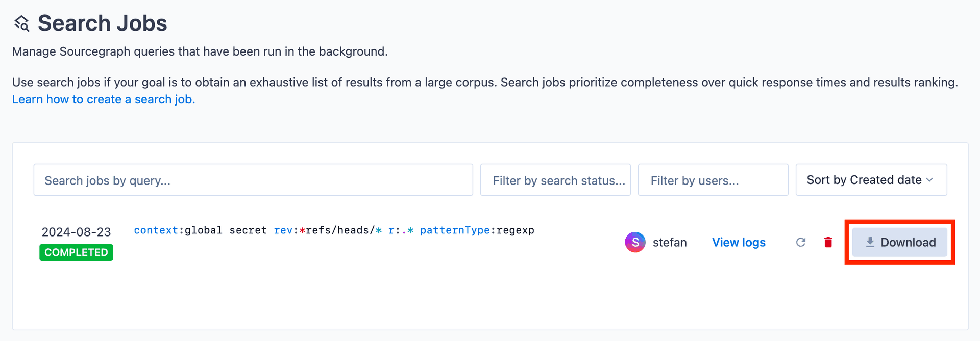The height and width of the screenshot is (341, 980).
Task: Click the 2024-08-23 job date
Action: click(x=76, y=232)
